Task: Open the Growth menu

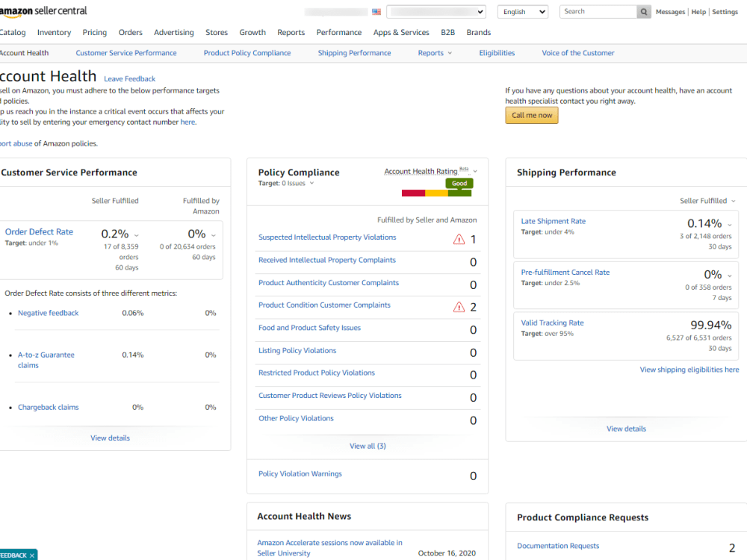Action: [x=252, y=32]
